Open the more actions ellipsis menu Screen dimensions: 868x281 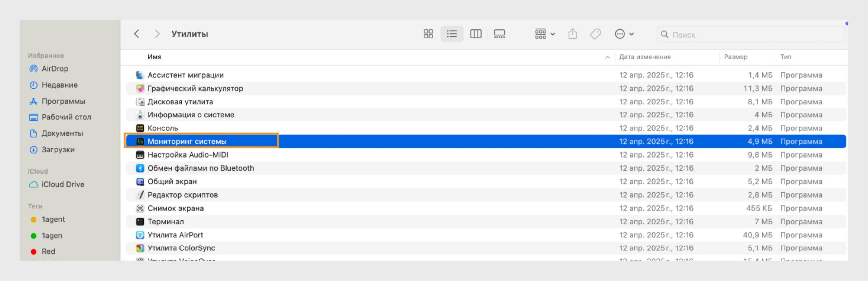pos(624,34)
